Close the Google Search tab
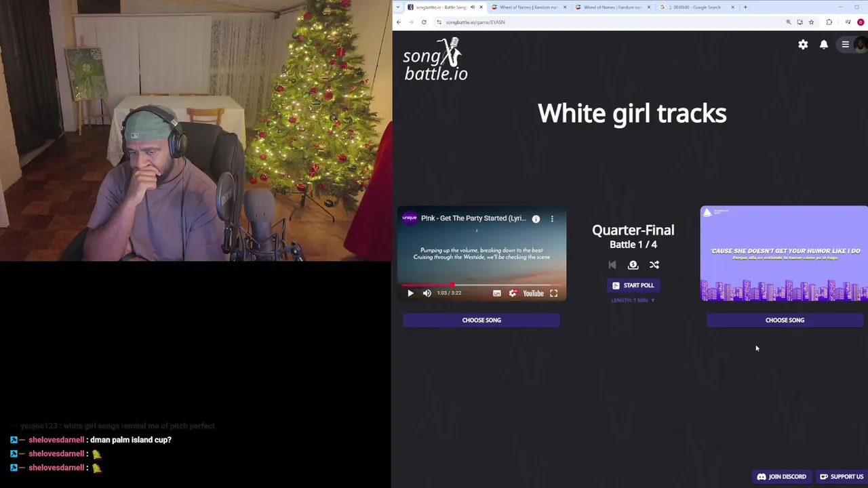Image resolution: width=868 pixels, height=488 pixels. pos(732,7)
